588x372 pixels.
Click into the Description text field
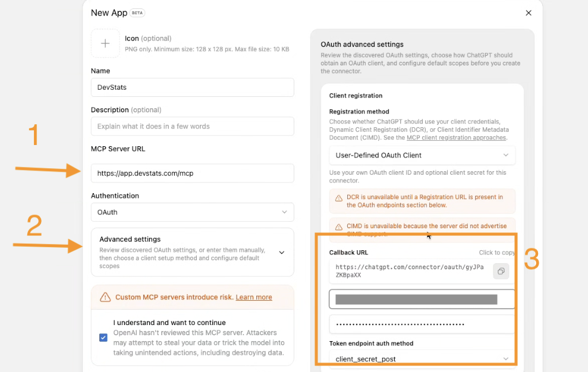[x=193, y=127]
